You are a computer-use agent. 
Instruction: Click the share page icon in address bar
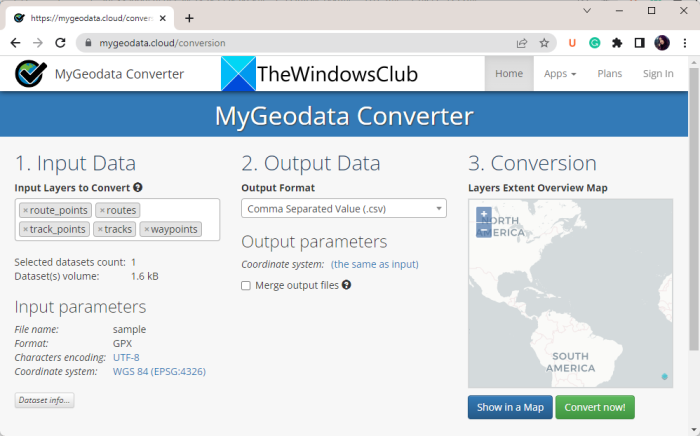point(521,43)
